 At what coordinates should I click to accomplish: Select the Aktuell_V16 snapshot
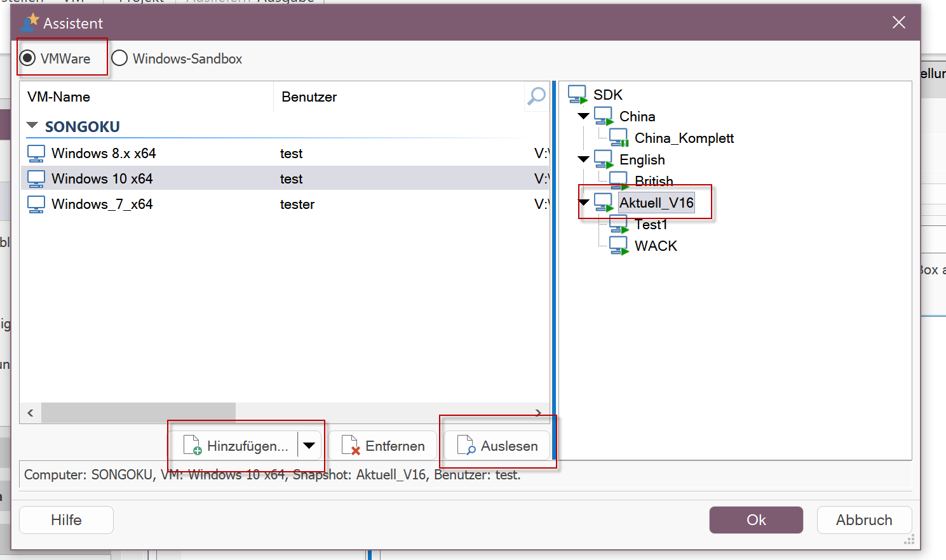click(x=656, y=203)
